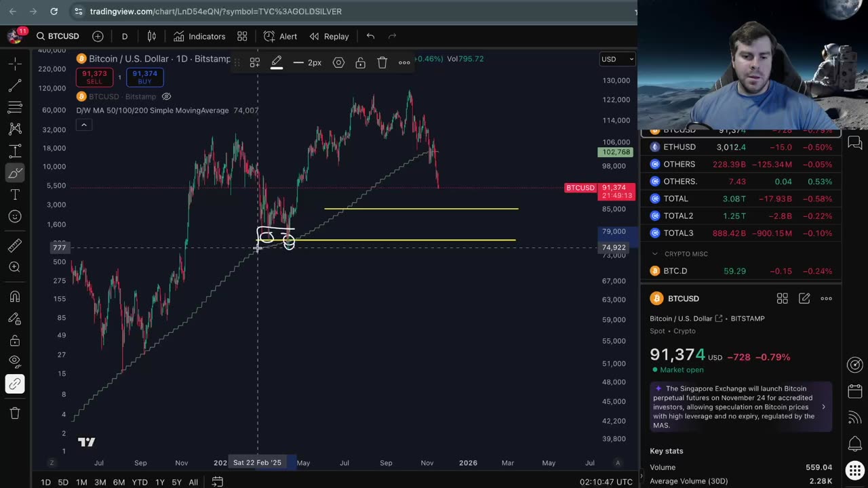Toggle the highlighted link drawings icon
The width and height of the screenshot is (868, 488).
coord(14,384)
